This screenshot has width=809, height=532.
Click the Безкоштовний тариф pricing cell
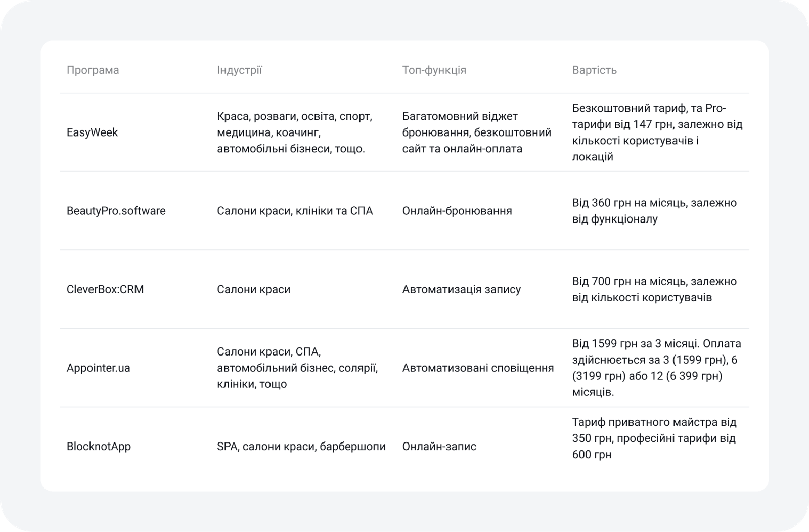pyautogui.click(x=657, y=132)
